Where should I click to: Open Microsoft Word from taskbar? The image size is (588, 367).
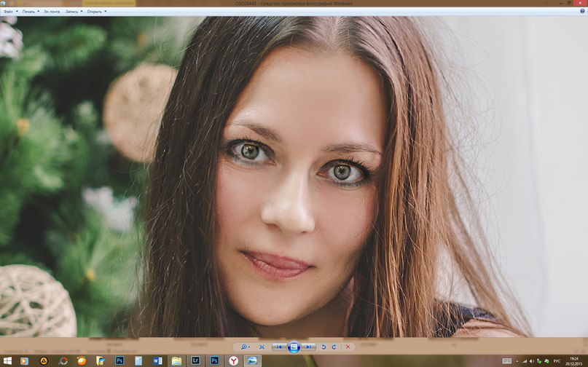point(157,360)
